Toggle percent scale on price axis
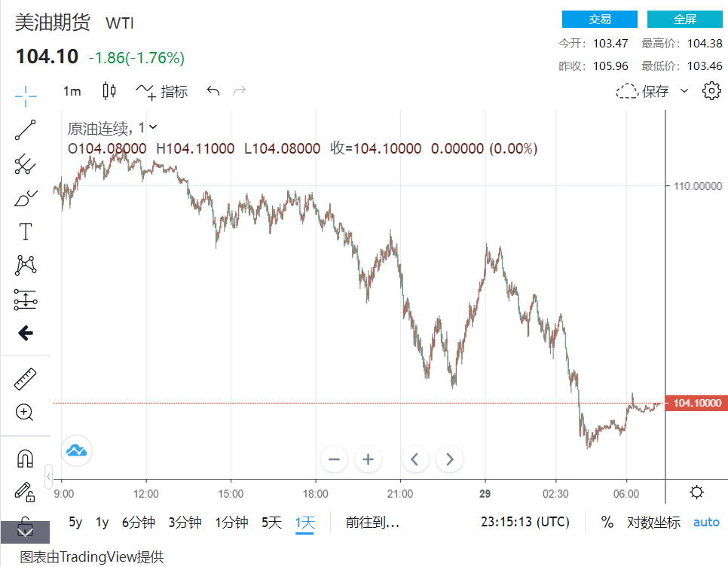Image resolution: width=728 pixels, height=567 pixels. coord(607,522)
